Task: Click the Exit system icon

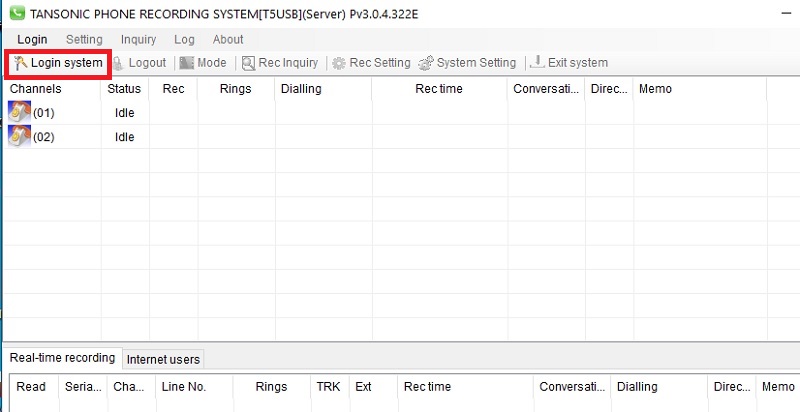Action: (537, 63)
